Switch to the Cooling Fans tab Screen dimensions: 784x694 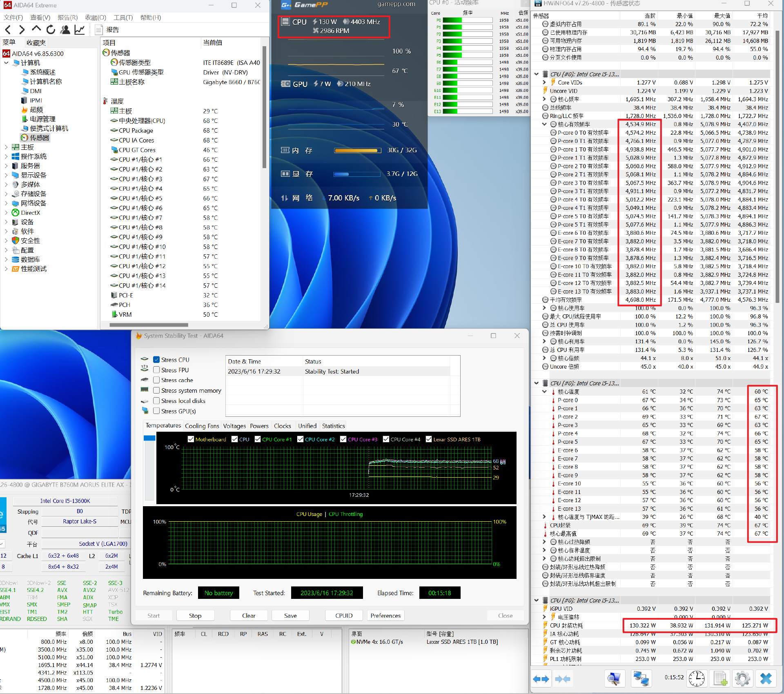click(202, 426)
